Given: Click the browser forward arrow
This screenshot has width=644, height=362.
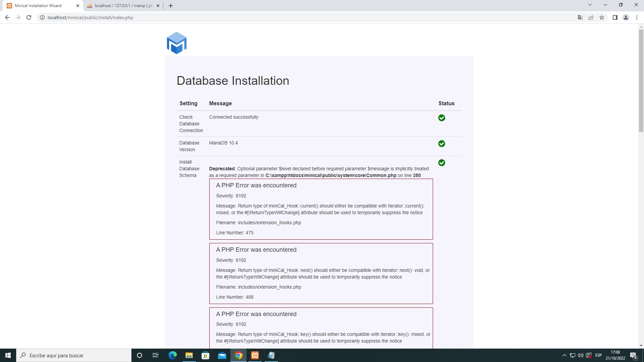Looking at the screenshot, I should 18,17.
